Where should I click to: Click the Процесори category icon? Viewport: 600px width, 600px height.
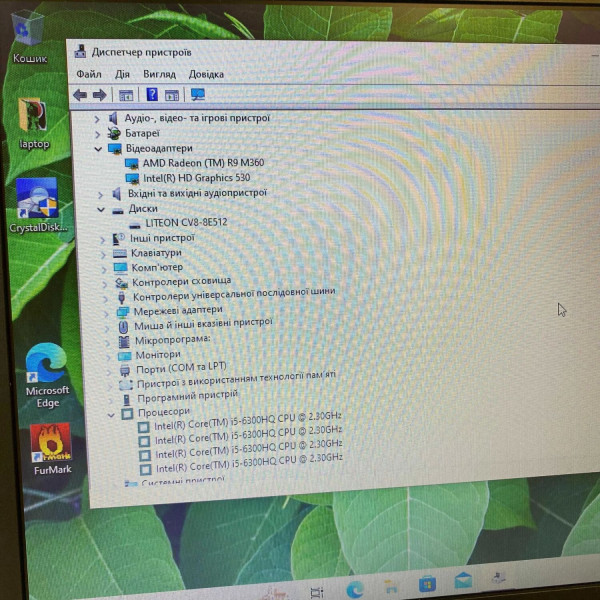(127, 413)
